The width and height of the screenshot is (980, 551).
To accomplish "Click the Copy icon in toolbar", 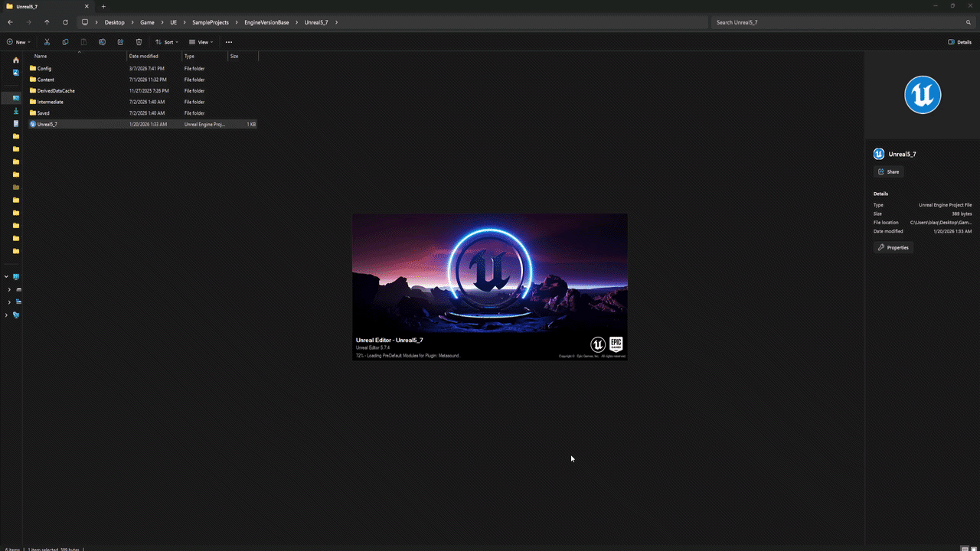I will click(x=65, y=42).
